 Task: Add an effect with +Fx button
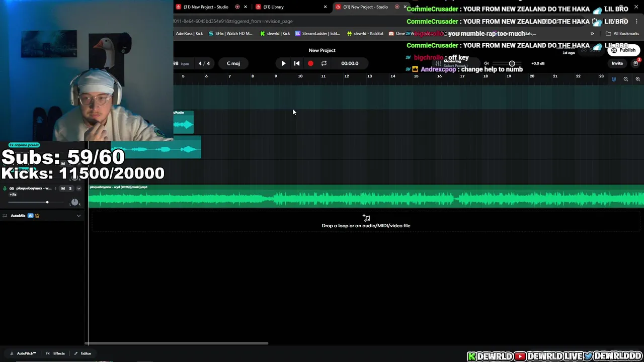pyautogui.click(x=13, y=195)
